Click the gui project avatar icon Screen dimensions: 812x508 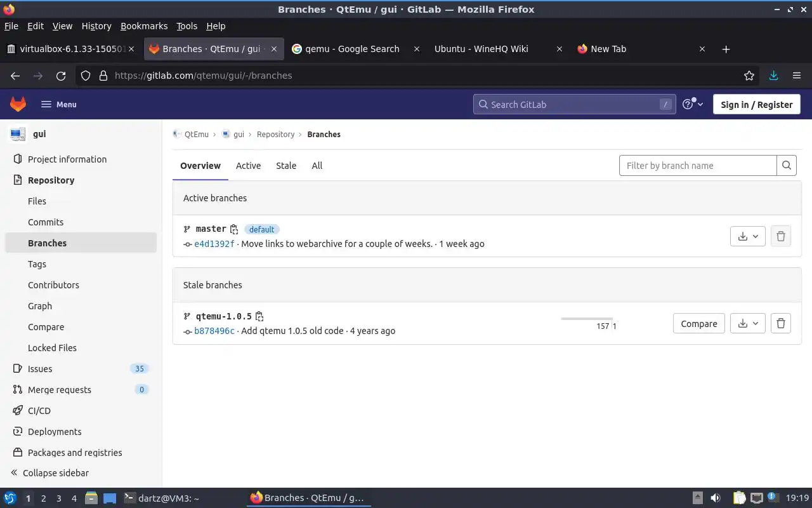(18, 134)
